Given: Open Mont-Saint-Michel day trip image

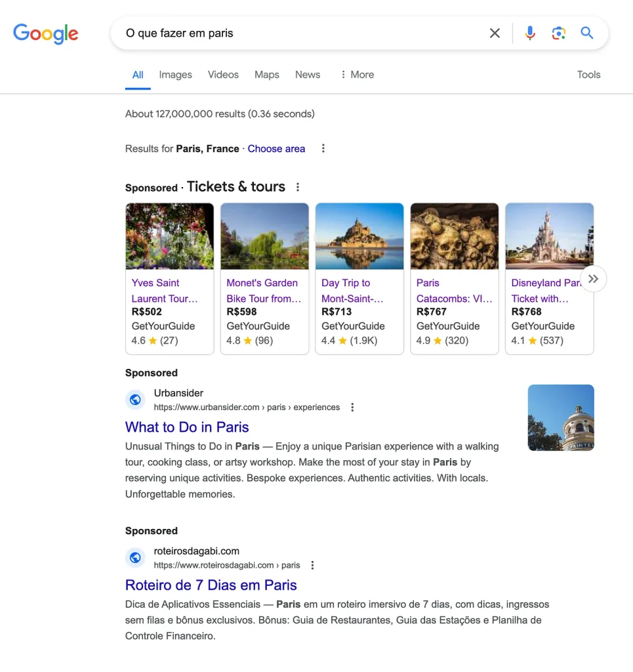Looking at the screenshot, I should [x=359, y=236].
